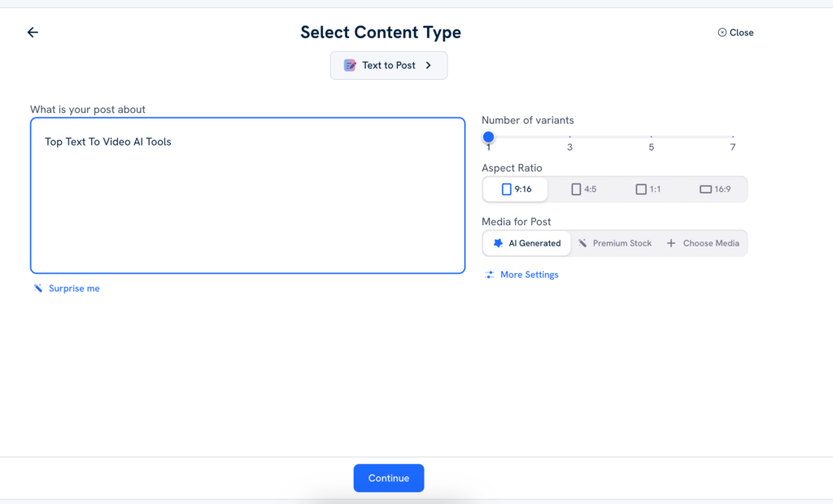This screenshot has height=504, width=833.
Task: Click the circled X Close icon
Action: tap(722, 33)
